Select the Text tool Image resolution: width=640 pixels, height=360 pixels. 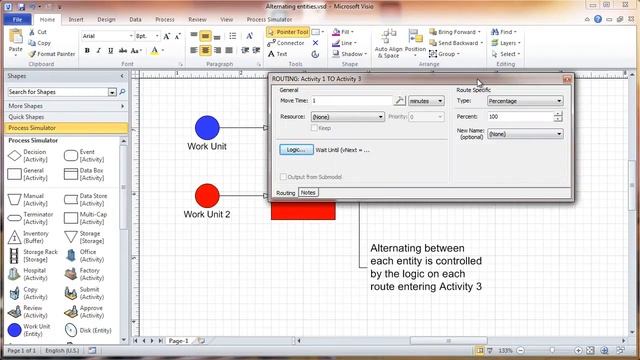(x=278, y=54)
